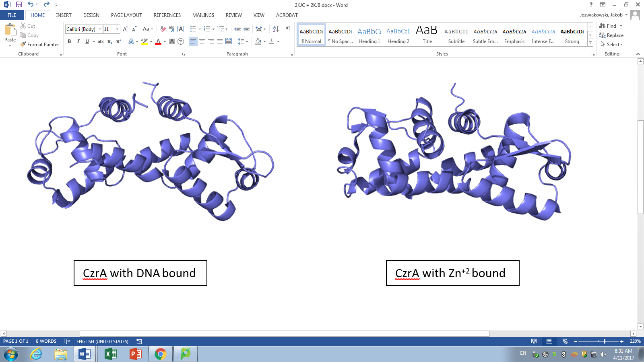Screen dimensions: 644x362
Task: Click the Clear All Formatting eraser icon
Action: (x=163, y=29)
